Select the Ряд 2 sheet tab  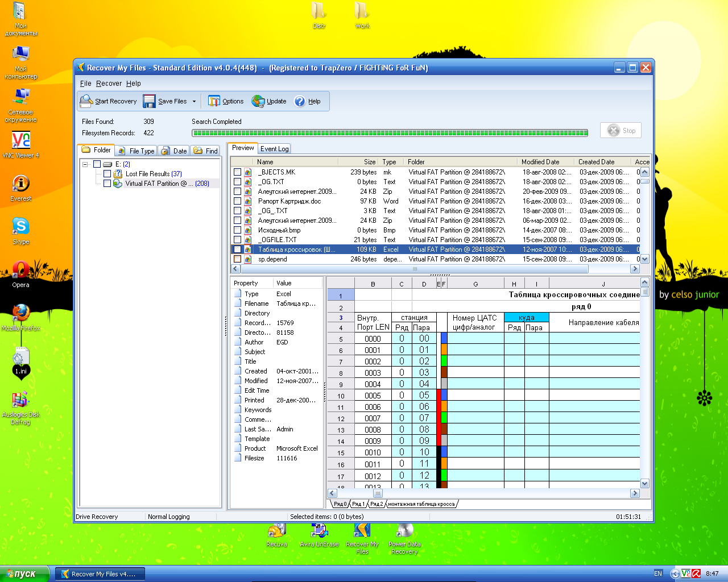(377, 504)
